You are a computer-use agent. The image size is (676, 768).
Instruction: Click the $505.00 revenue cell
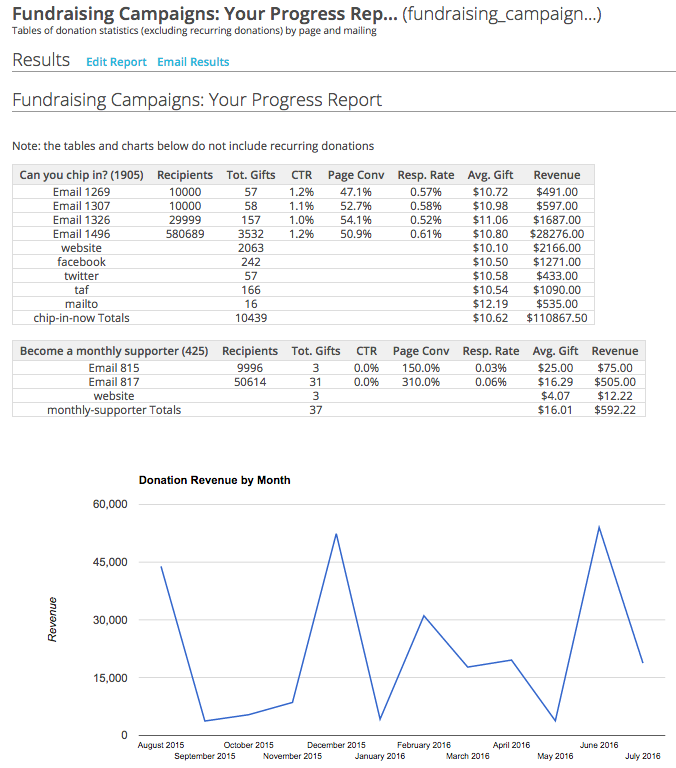tap(615, 382)
